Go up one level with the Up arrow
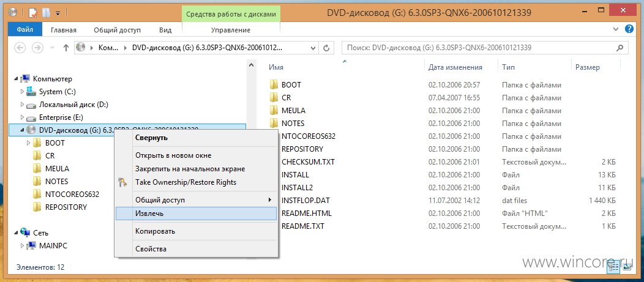 66,48
